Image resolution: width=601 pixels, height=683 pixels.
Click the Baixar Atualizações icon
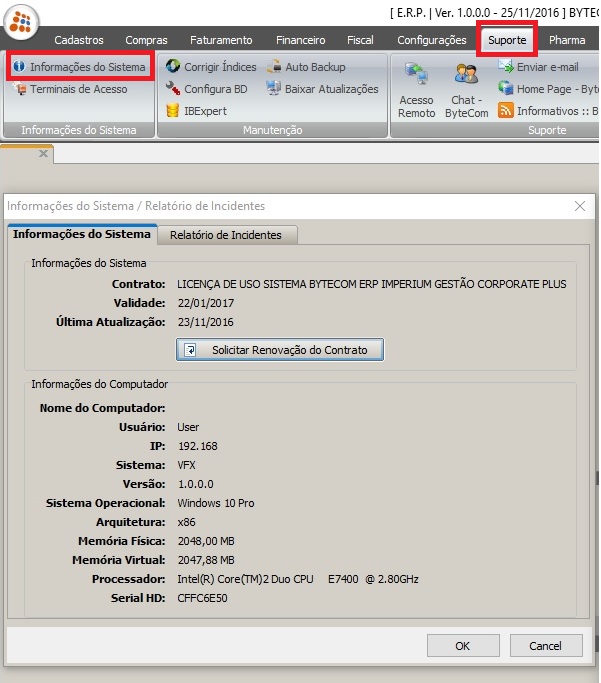point(273,88)
